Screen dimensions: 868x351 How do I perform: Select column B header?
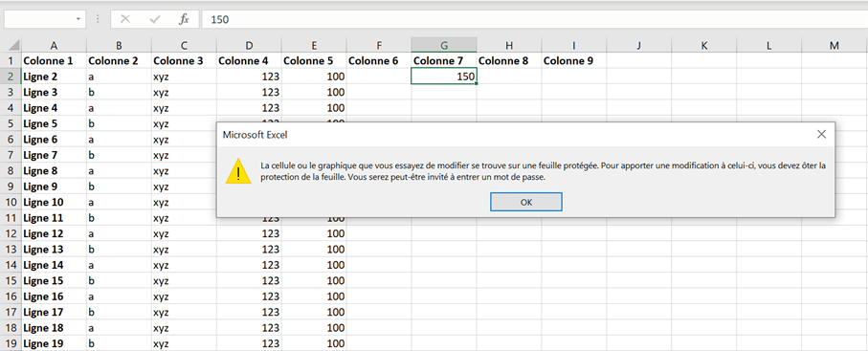coord(119,45)
